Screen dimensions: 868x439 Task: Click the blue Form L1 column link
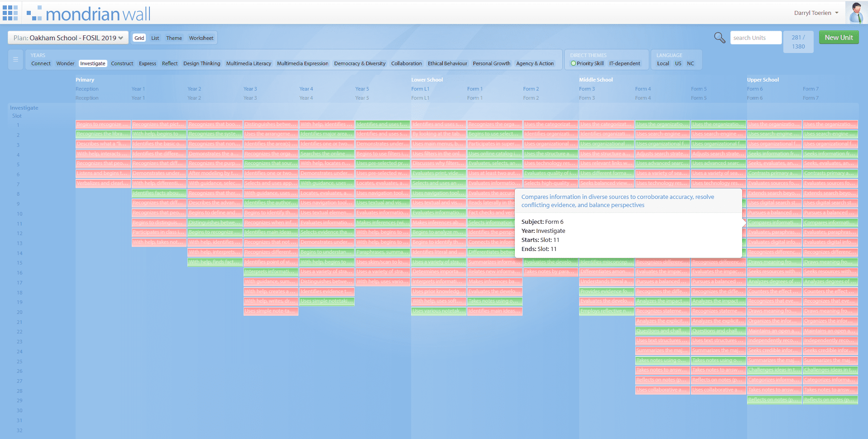420,89
